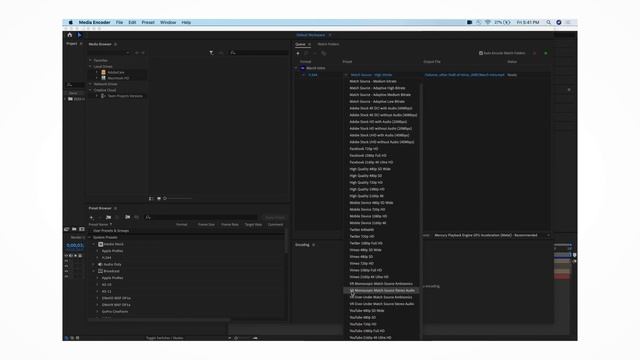Click the Apply Preset button
Viewport: 640px width, 360px height.
pyautogui.click(x=274, y=218)
